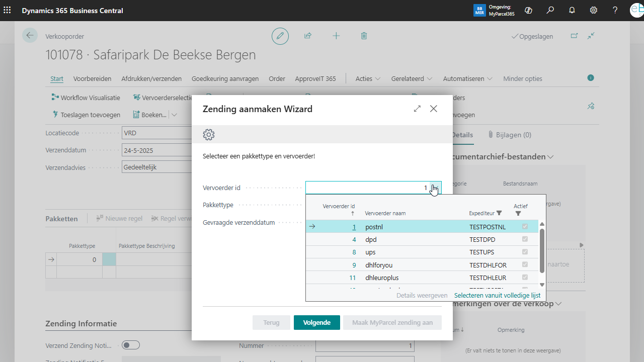Select the postnl carrier row
Image resolution: width=644 pixels, height=362 pixels.
click(422, 227)
